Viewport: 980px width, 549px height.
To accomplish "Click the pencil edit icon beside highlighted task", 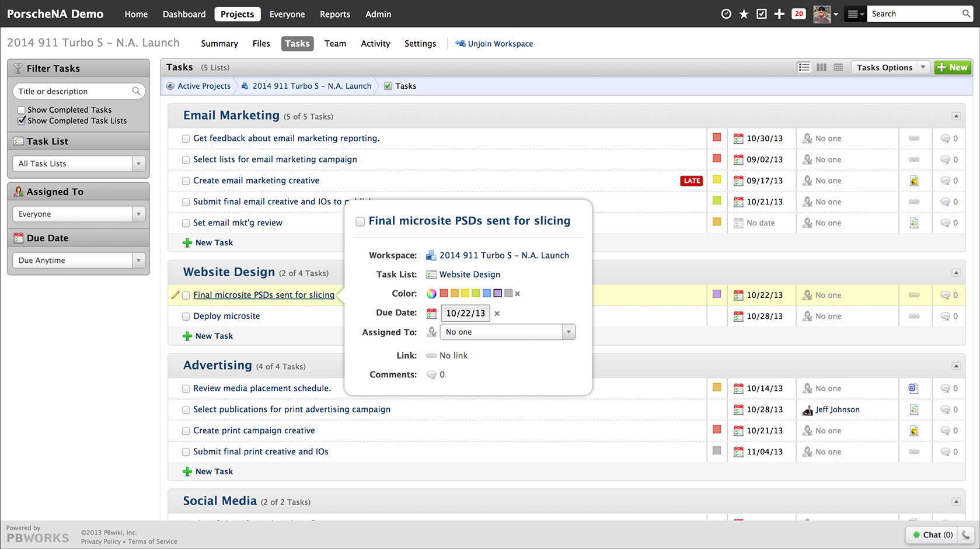I will point(176,295).
